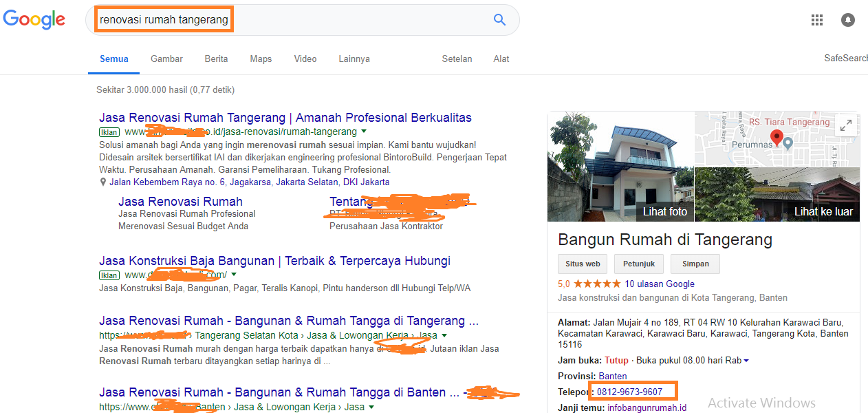The width and height of the screenshot is (868, 413).
Task: Click the Iklan badge on the Konstruksi Baja ad
Action: [x=109, y=275]
